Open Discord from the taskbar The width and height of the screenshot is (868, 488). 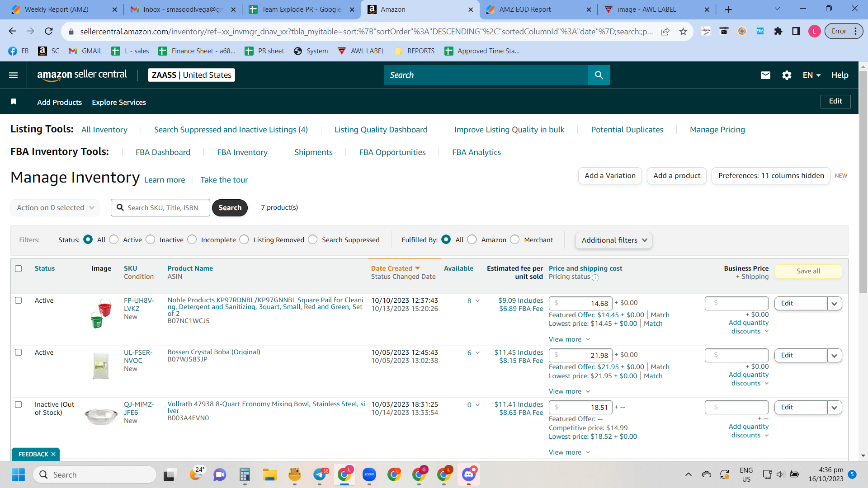(469, 474)
